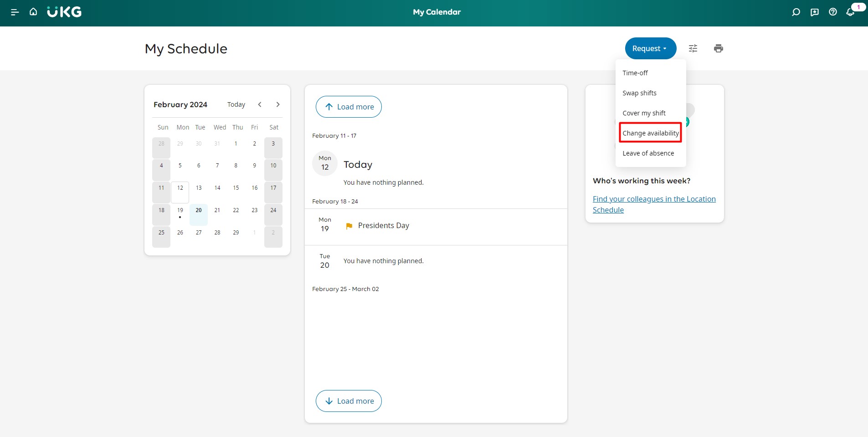
Task: Open the notifications bell
Action: pos(850,12)
